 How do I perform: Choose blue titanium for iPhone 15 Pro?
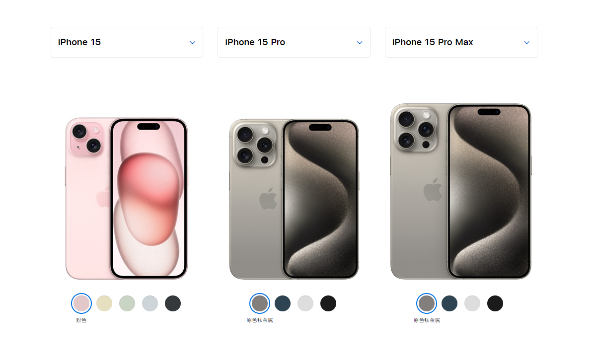pyautogui.click(x=283, y=303)
